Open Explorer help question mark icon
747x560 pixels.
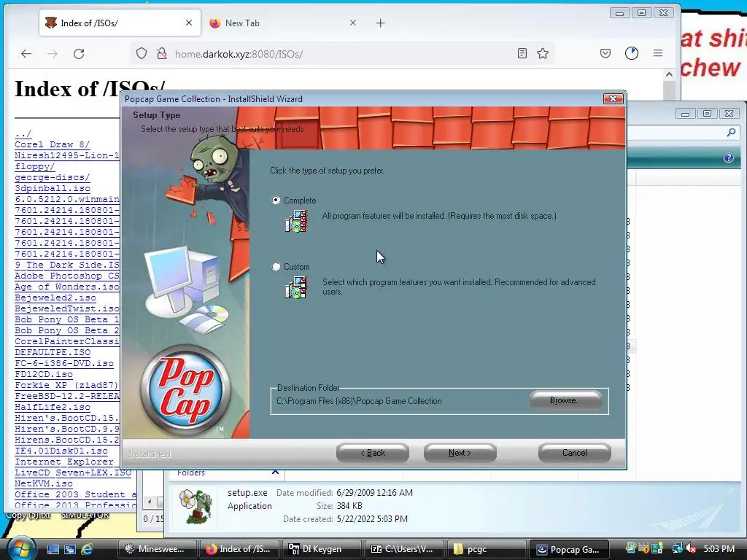coord(729,157)
